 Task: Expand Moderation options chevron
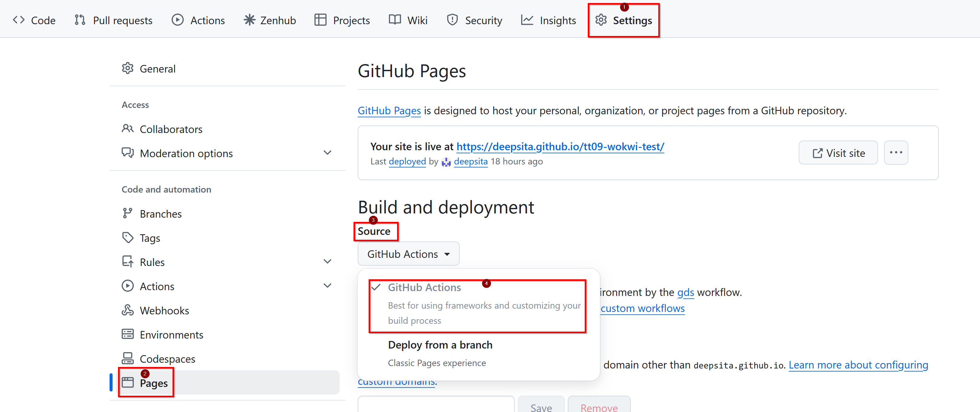327,153
